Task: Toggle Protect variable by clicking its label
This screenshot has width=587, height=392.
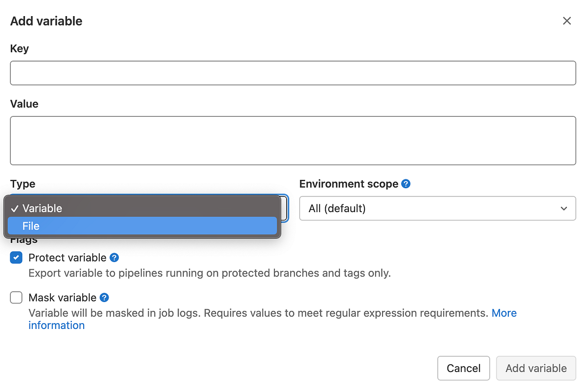Action: pyautogui.click(x=68, y=258)
